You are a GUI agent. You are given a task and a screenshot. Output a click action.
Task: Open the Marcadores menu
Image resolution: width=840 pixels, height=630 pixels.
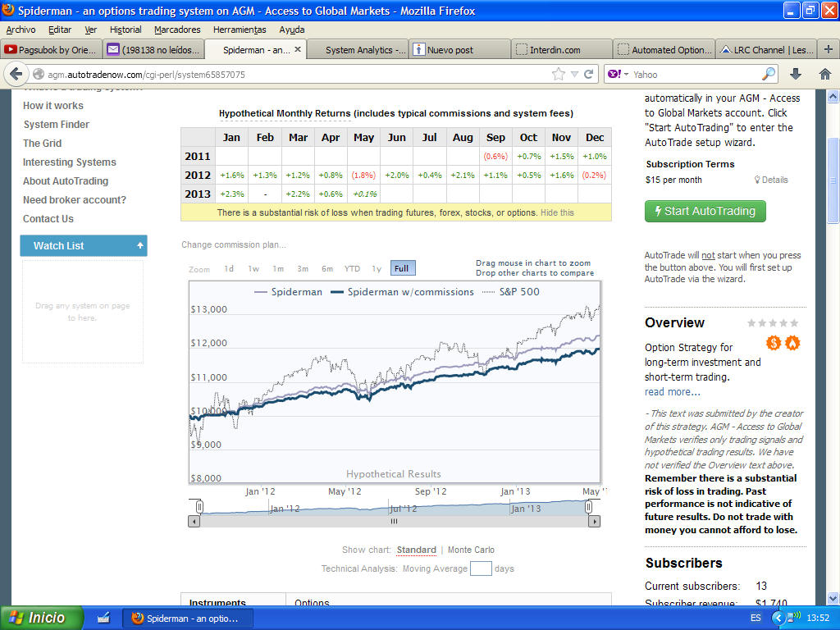point(177,30)
